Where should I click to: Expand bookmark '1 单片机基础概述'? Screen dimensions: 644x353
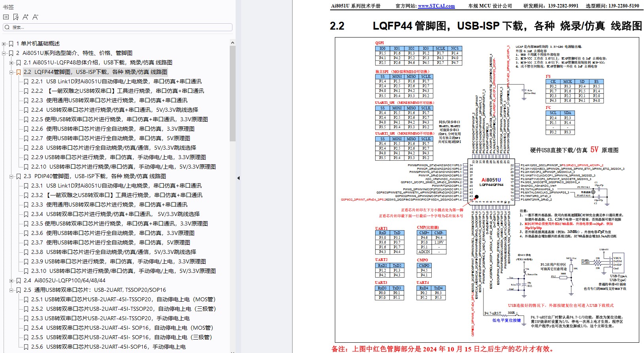[4, 44]
